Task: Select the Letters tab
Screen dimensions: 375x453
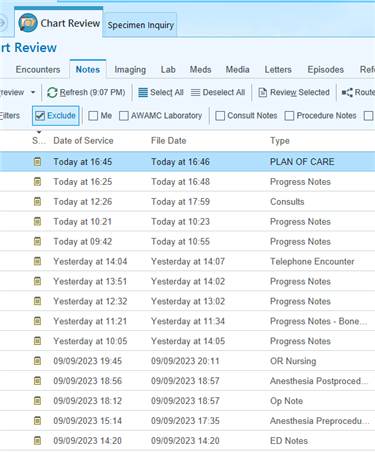Action: pos(278,70)
